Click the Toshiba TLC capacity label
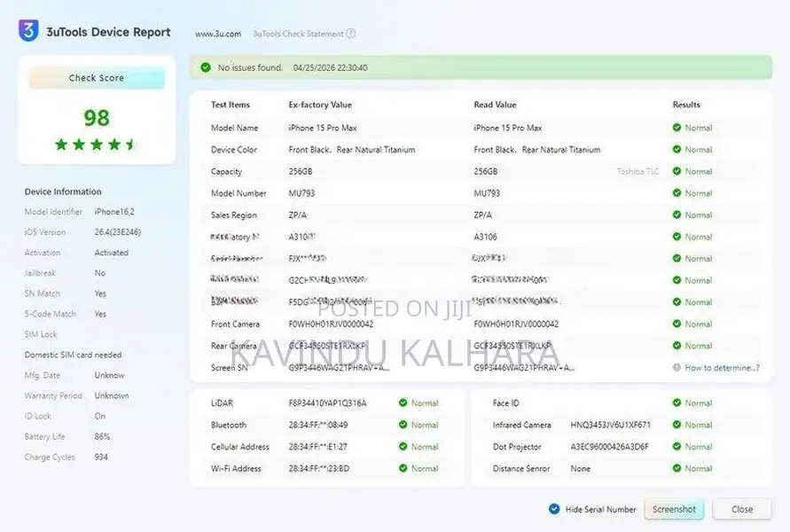790x532 pixels. point(637,171)
